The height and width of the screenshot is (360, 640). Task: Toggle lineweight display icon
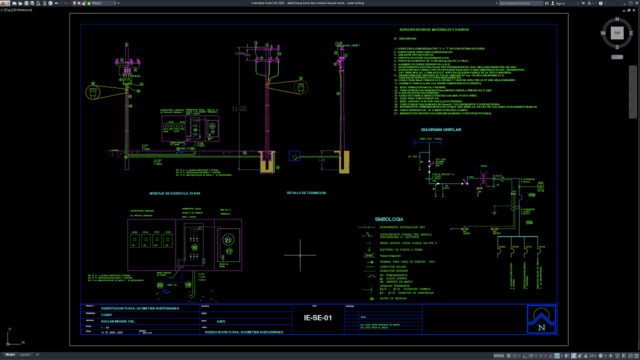[x=567, y=356]
